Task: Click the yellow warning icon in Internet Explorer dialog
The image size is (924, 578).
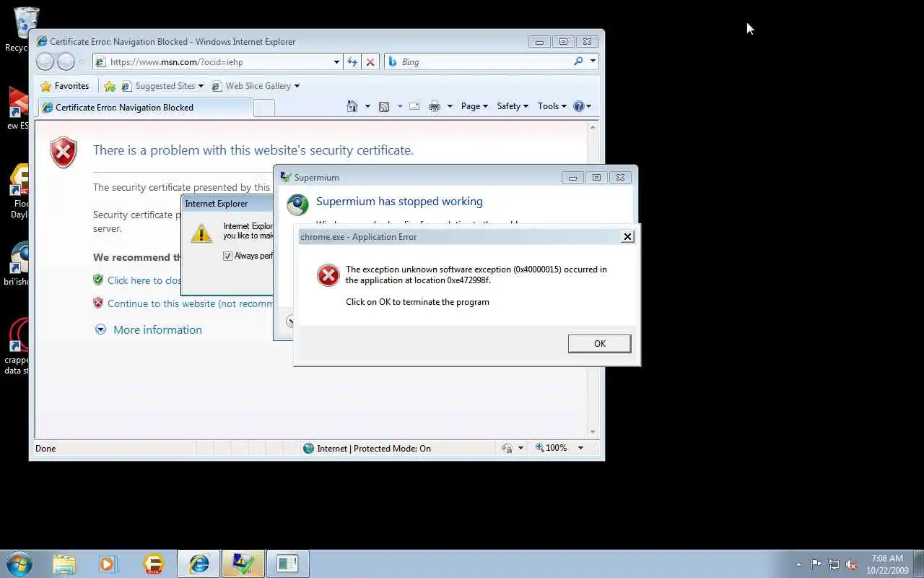Action: (x=201, y=233)
